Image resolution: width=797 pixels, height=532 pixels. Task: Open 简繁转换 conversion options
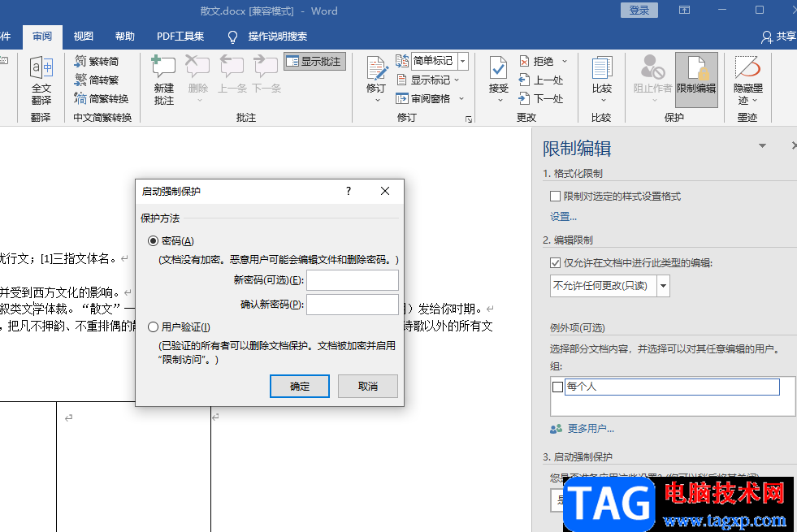102,98
